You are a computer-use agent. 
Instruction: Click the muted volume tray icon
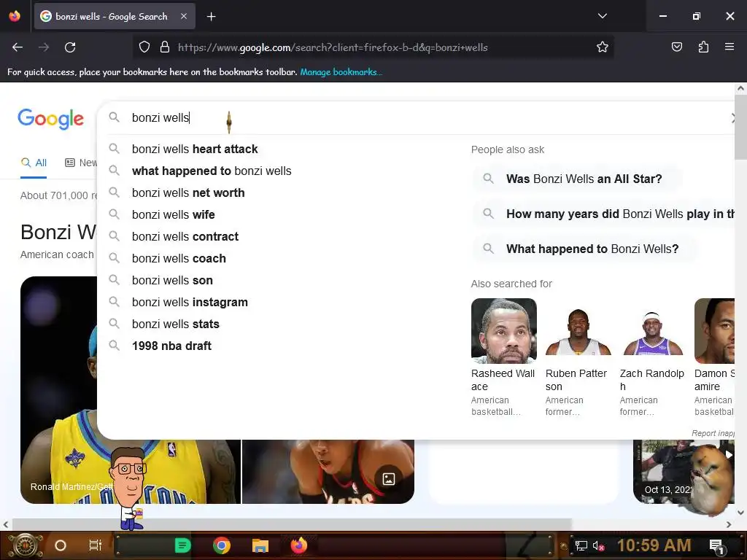coord(598,545)
